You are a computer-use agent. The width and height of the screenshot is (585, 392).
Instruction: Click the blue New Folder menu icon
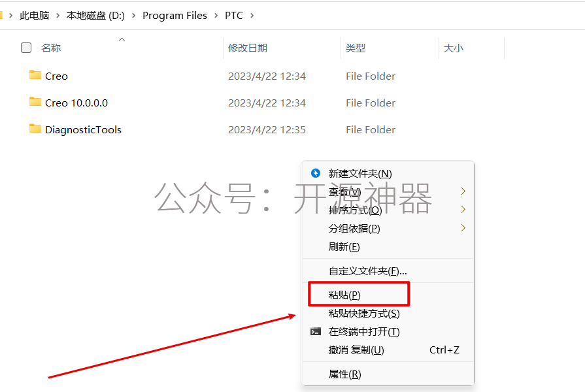pos(316,173)
